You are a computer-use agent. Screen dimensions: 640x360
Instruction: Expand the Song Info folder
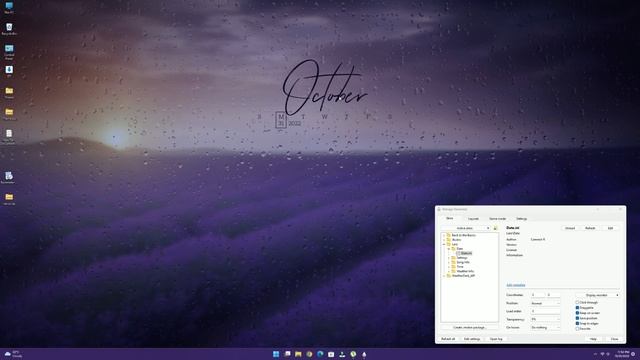(449, 262)
